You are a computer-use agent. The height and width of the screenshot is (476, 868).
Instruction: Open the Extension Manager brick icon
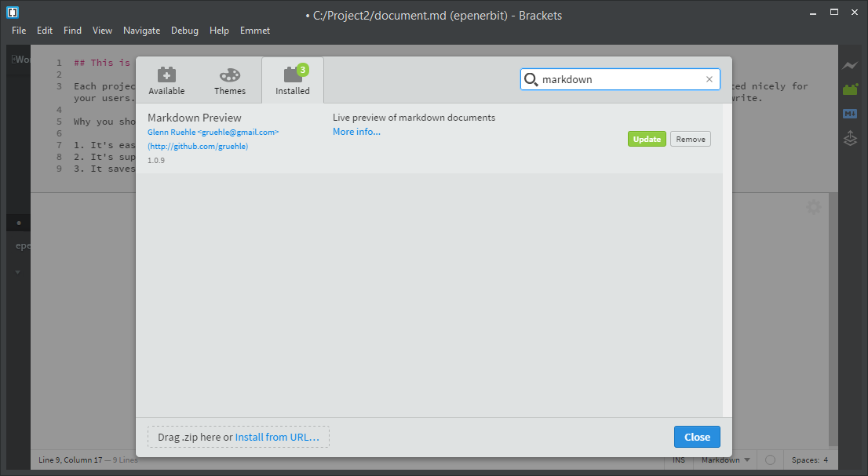[850, 89]
